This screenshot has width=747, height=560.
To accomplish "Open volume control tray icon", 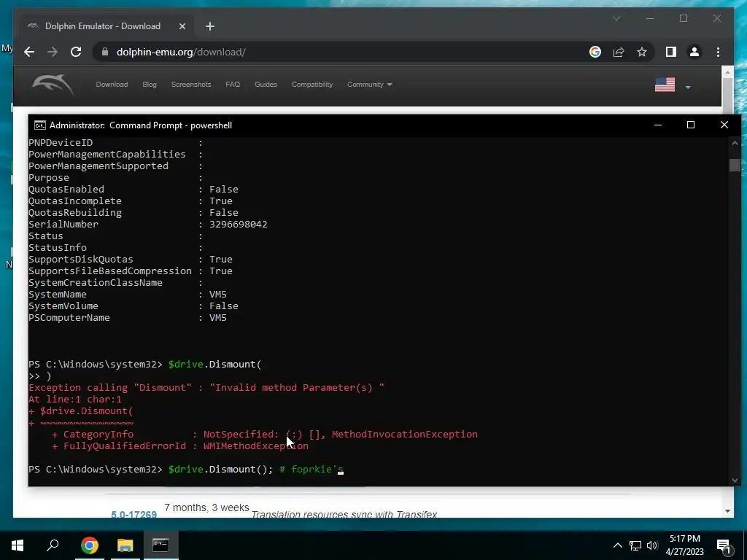I will click(x=652, y=545).
